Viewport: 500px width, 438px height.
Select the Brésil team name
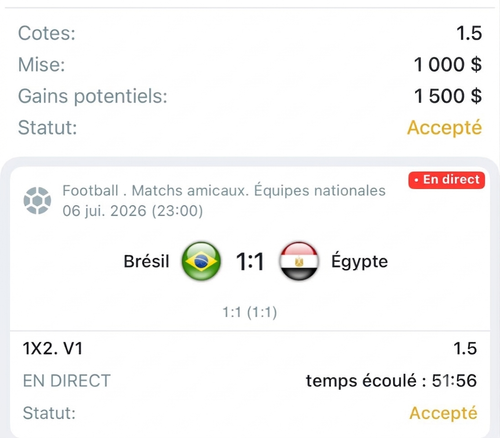pos(146,261)
